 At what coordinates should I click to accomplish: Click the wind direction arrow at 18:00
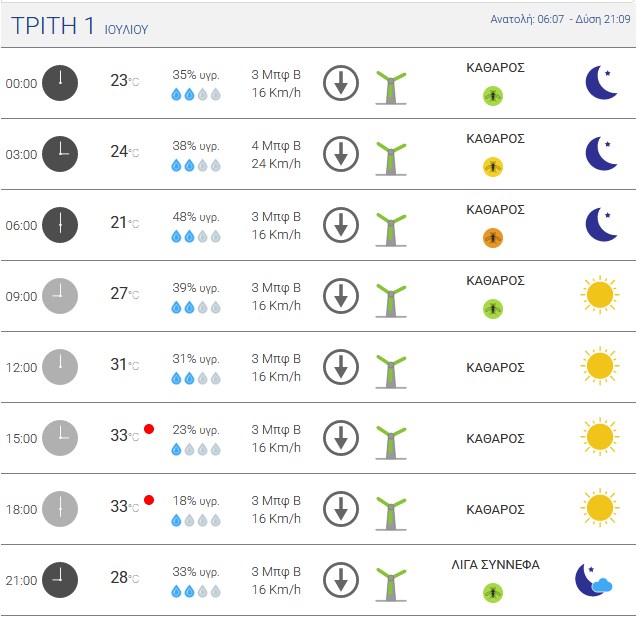[x=341, y=509]
